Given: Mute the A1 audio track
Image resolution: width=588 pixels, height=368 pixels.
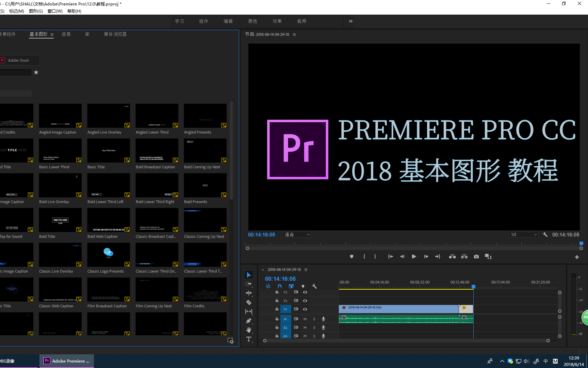Looking at the screenshot, I should 305,319.
